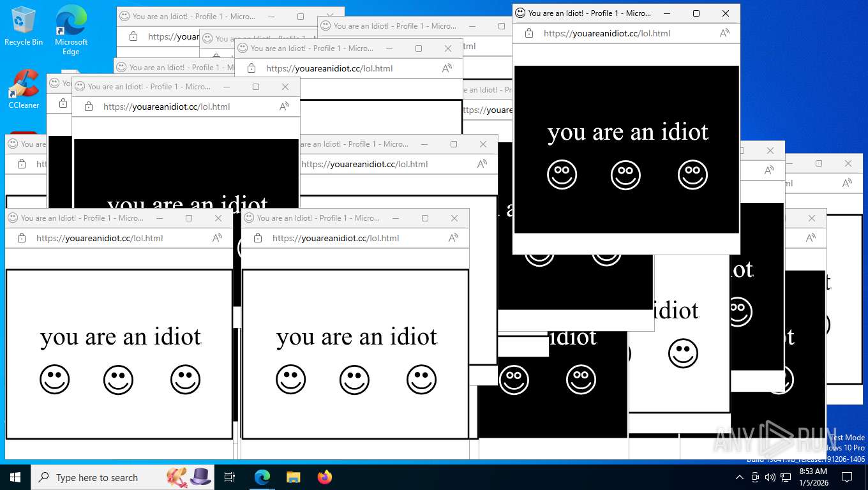Click lock icon in white window above taskbar Edge icon
Viewport: 868px width, 490px height.
point(258,238)
